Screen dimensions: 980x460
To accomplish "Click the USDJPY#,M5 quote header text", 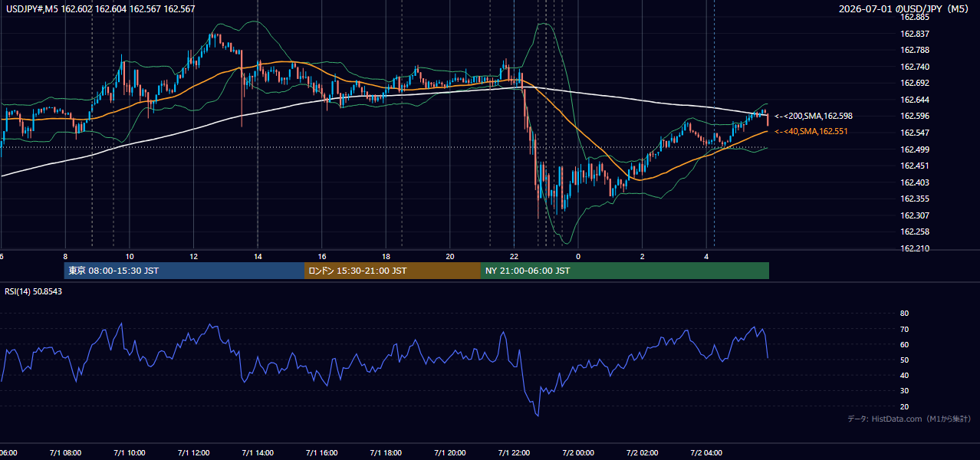I will point(100,9).
